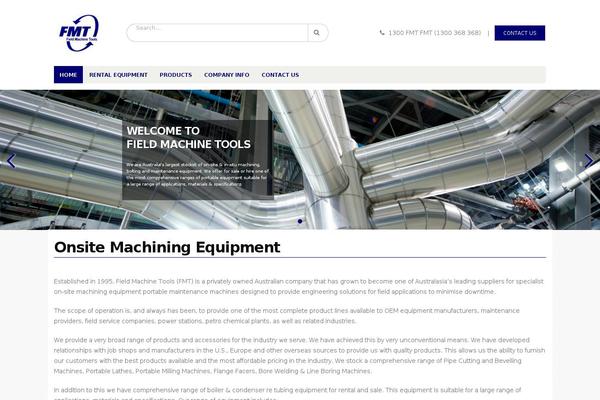Click the paragraph starting 'In addition to this'

287,393
